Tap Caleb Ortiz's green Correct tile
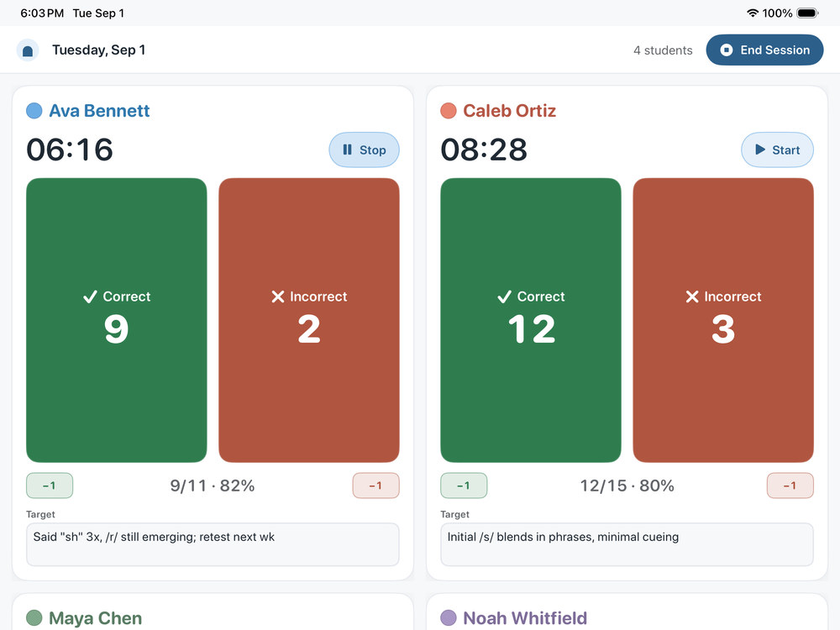 tap(531, 320)
